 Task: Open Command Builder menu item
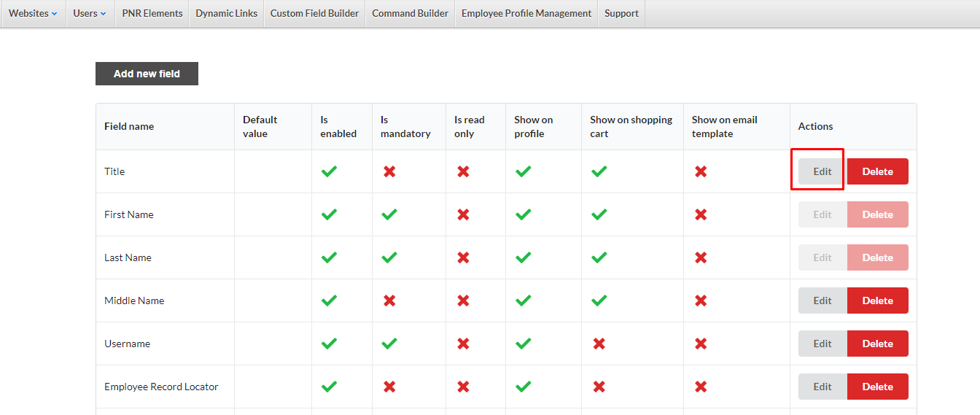point(410,13)
